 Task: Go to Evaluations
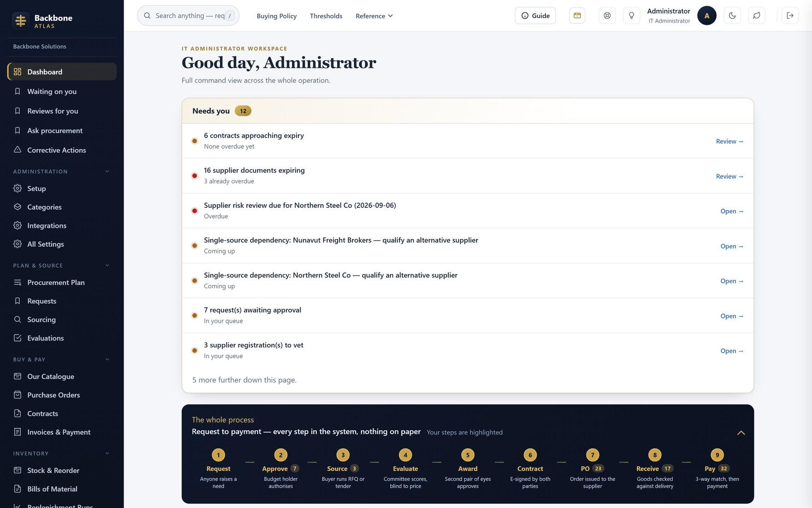tap(62, 338)
